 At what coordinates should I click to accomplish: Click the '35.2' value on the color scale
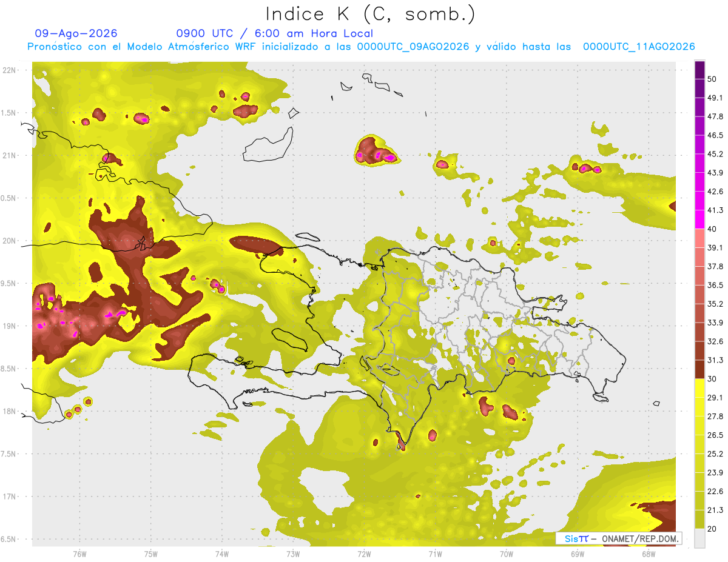[x=715, y=304]
